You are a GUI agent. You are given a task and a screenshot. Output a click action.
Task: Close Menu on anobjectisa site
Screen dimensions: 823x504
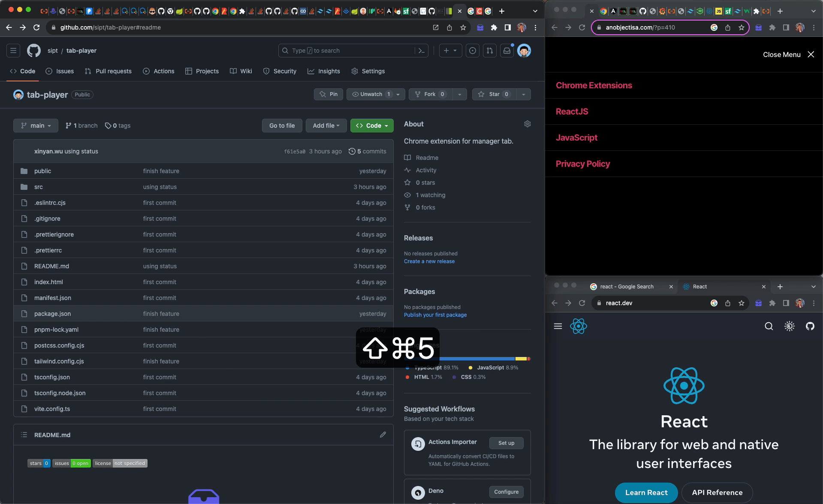[789, 54]
